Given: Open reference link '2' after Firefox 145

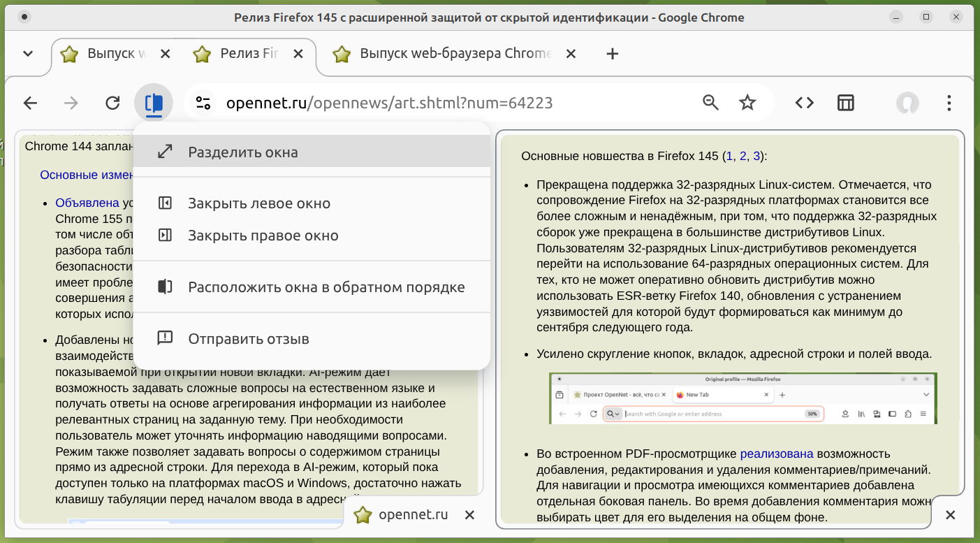Looking at the screenshot, I should coord(743,156).
